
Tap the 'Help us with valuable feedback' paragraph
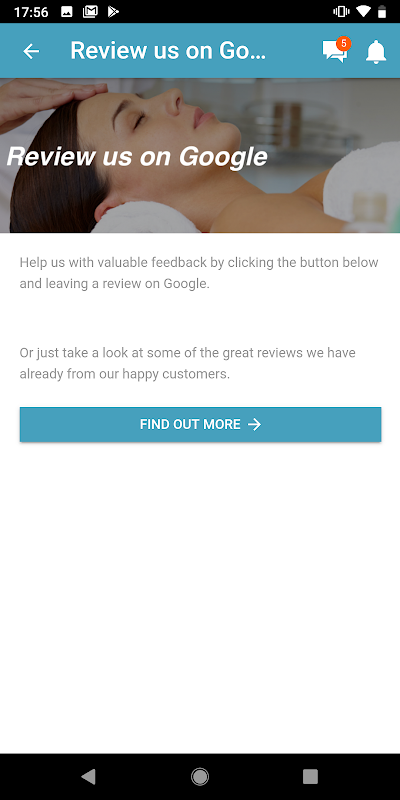tap(199, 273)
